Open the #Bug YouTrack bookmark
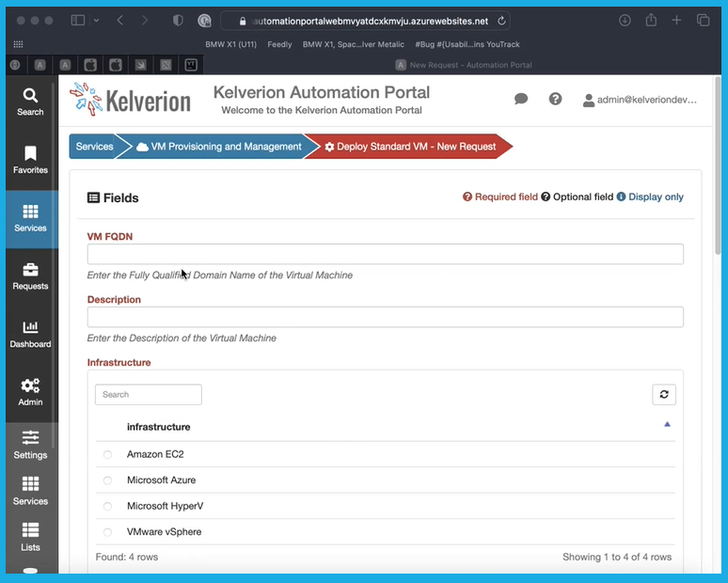This screenshot has height=583, width=728. pos(467,44)
